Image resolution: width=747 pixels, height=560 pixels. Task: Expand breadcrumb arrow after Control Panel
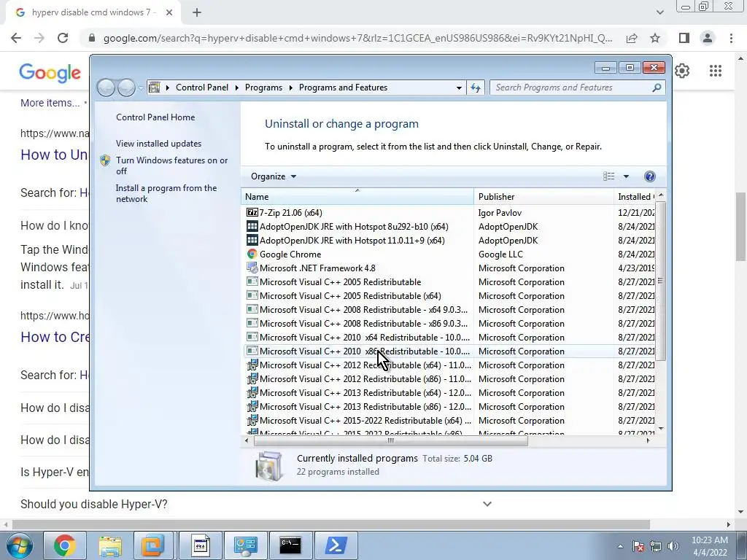tap(237, 87)
